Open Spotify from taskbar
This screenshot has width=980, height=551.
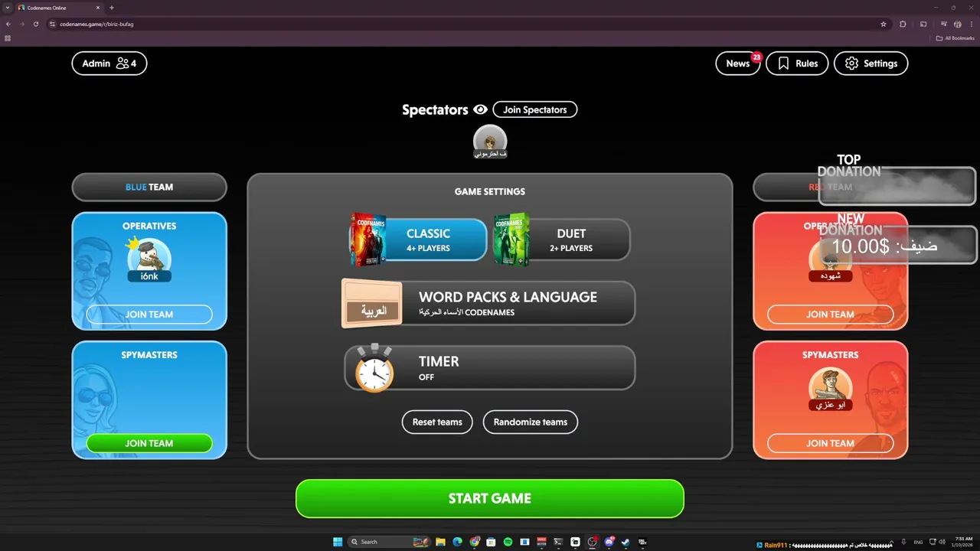[x=508, y=542]
